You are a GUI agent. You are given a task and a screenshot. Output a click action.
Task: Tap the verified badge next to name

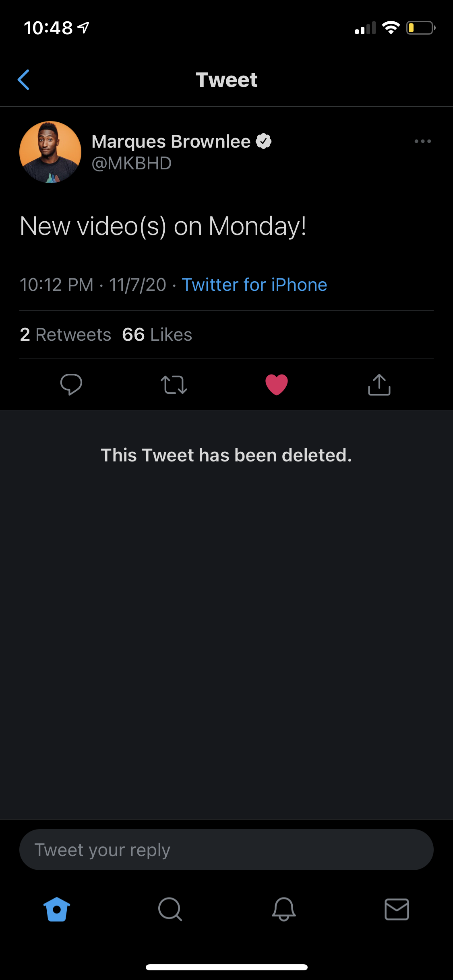[x=264, y=141]
